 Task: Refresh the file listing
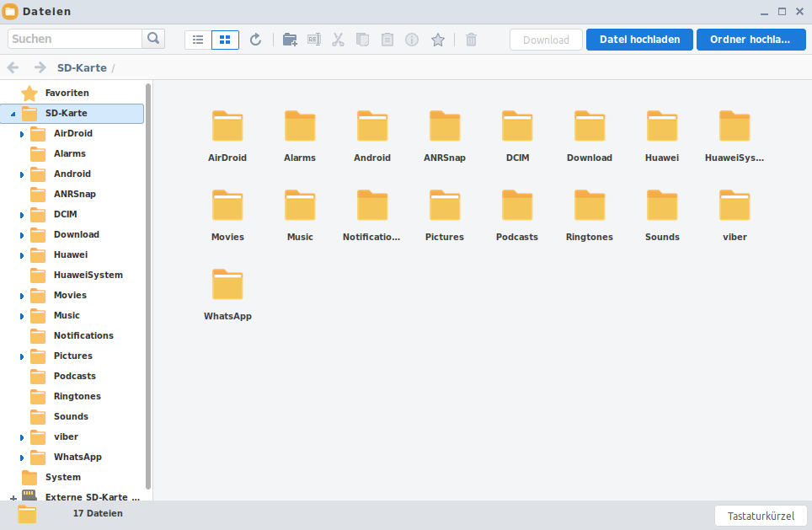pos(255,40)
